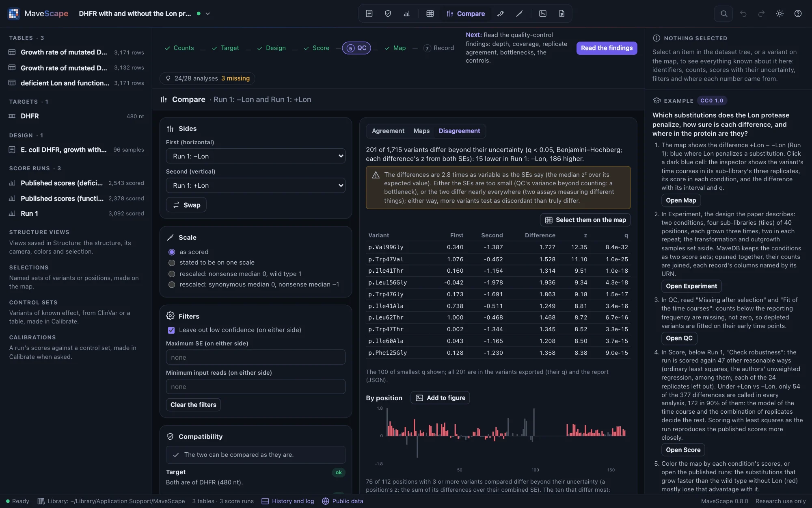
Task: Click the Library path in status bar
Action: [111, 501]
